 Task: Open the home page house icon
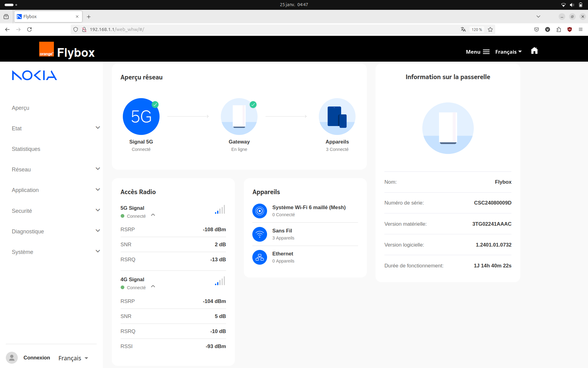tap(534, 51)
